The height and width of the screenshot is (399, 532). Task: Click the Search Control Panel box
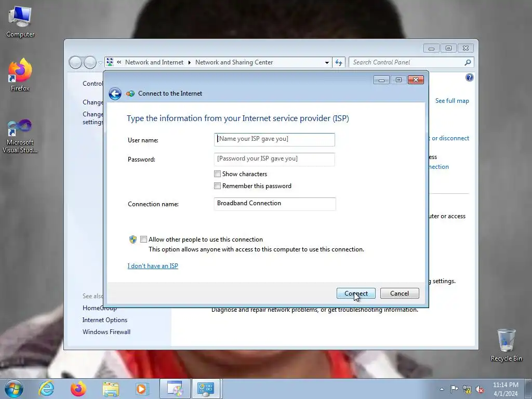pos(411,62)
